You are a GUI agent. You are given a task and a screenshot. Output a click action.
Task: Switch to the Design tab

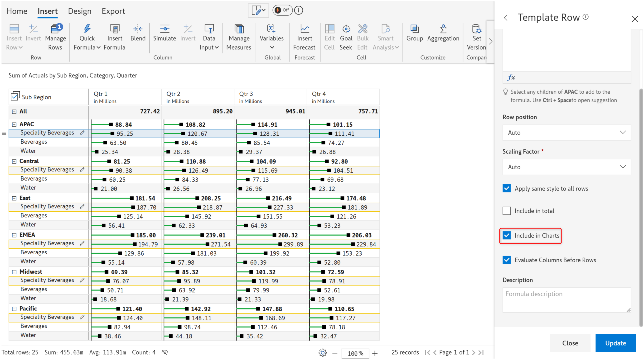(79, 11)
